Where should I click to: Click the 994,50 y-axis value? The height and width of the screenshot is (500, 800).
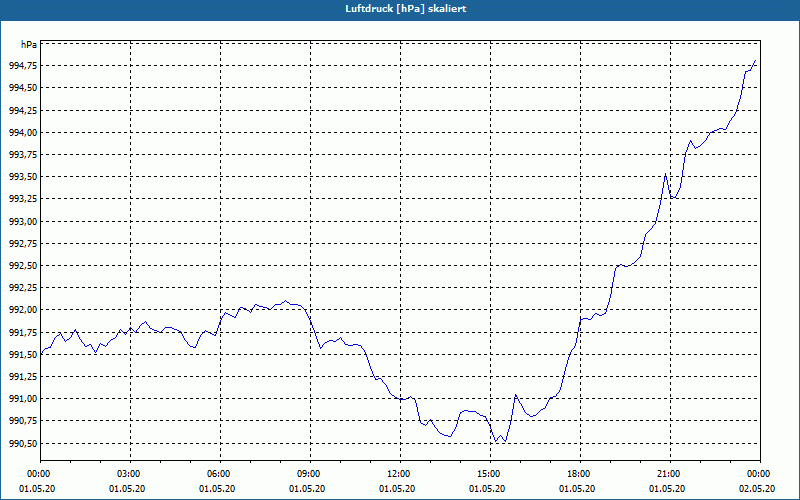pyautogui.click(x=23, y=88)
